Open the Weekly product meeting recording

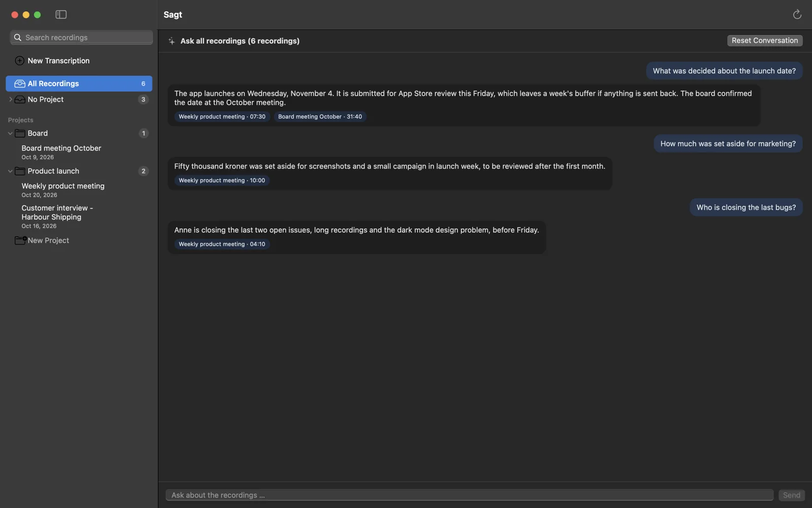point(63,190)
